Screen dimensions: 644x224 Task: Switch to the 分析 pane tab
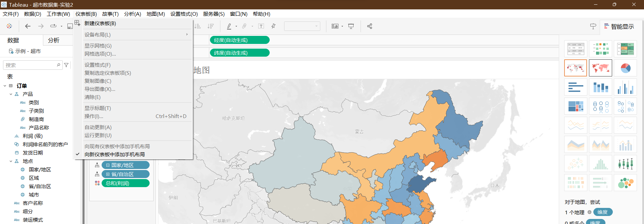54,40
